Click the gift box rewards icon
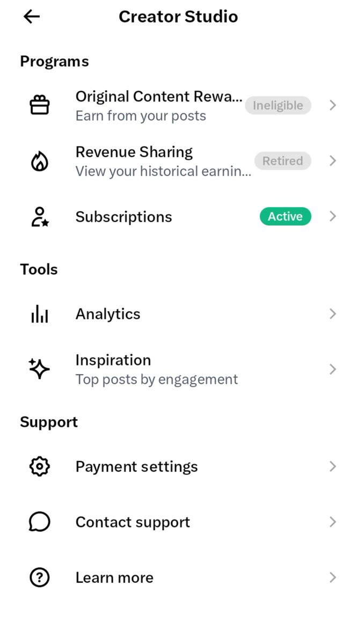This screenshot has width=357, height=644. pyautogui.click(x=39, y=105)
